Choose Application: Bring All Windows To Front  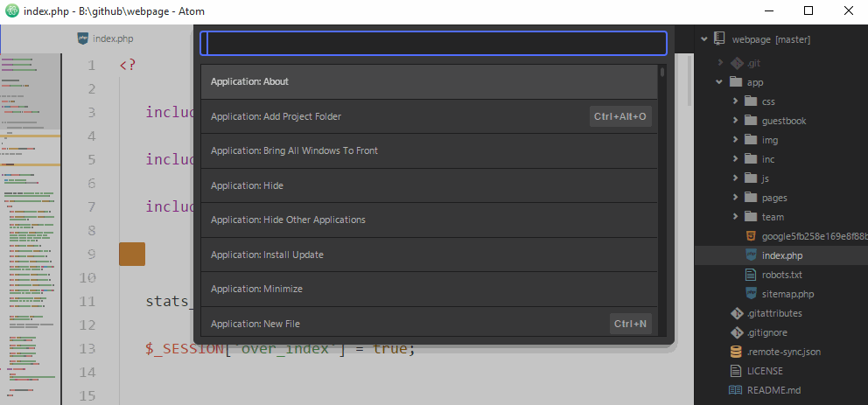429,151
